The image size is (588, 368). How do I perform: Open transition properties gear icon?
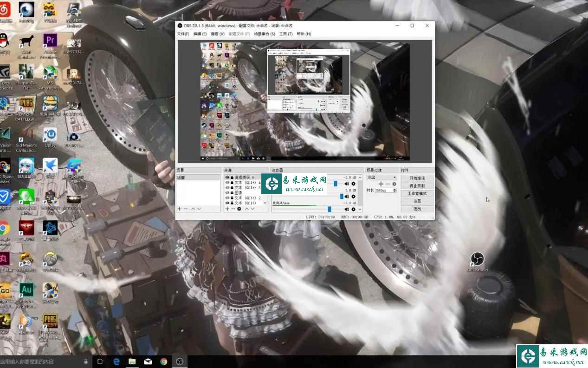[394, 184]
